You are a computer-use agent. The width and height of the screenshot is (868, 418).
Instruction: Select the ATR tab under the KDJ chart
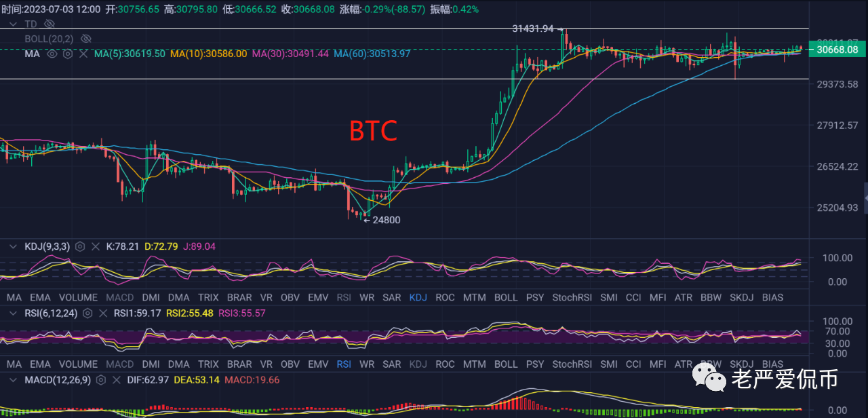(684, 297)
